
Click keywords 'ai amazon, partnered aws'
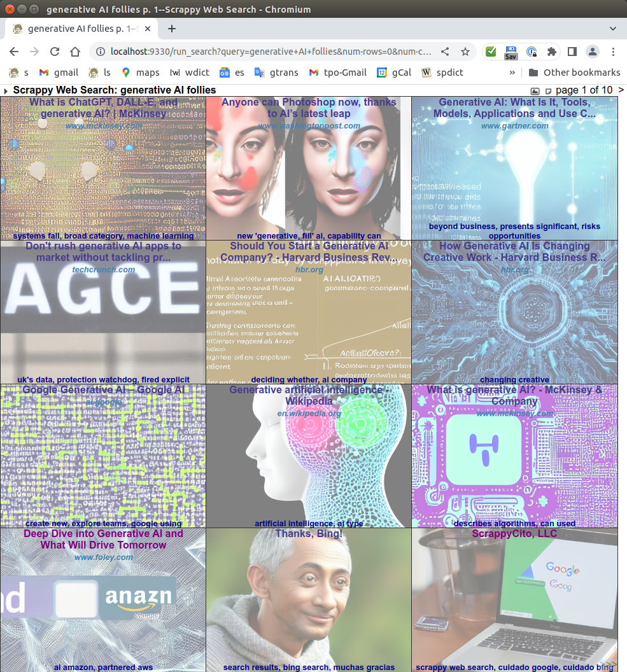(103, 668)
